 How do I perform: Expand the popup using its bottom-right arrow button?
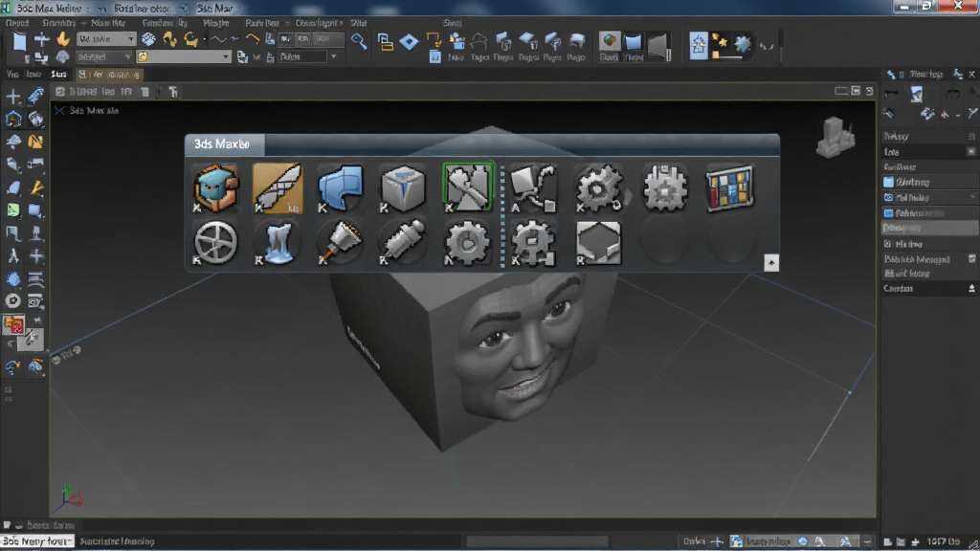(771, 263)
